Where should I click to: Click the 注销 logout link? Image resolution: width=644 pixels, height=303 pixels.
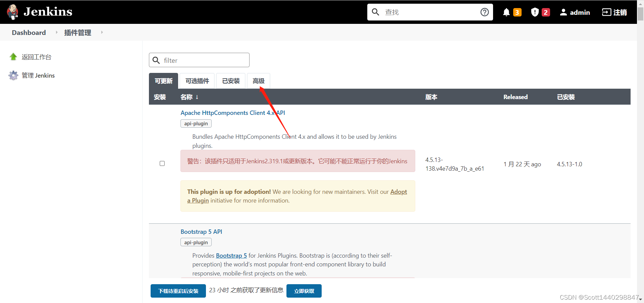click(x=620, y=12)
